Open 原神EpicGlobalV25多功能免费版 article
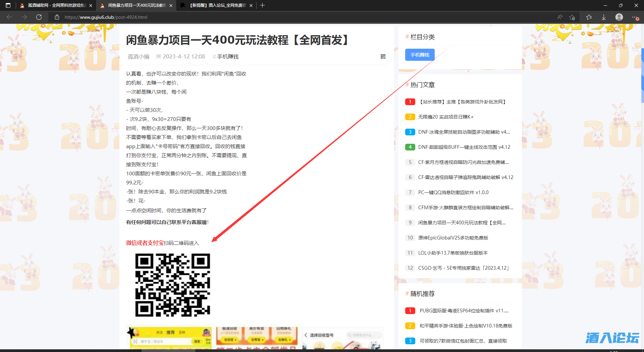The width and height of the screenshot is (644, 352). (453, 238)
